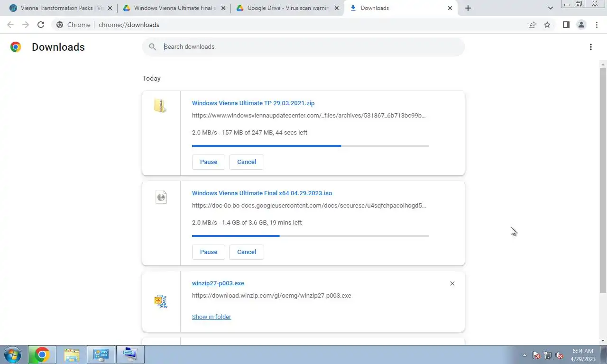Cancel the Windows Vienna Ultimate TP zip download
607x364 pixels.
(x=247, y=162)
